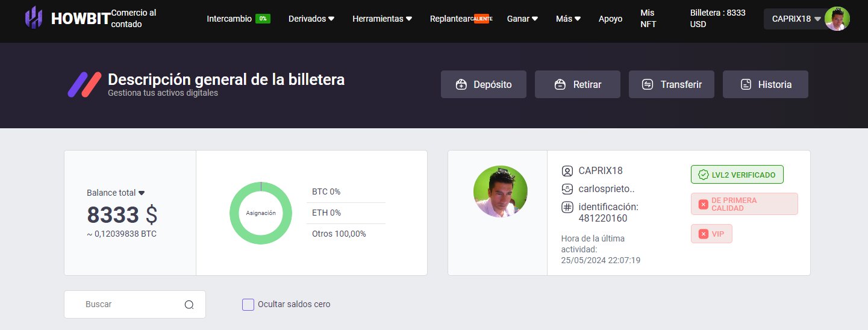Open Mis NFT page

pyautogui.click(x=648, y=19)
